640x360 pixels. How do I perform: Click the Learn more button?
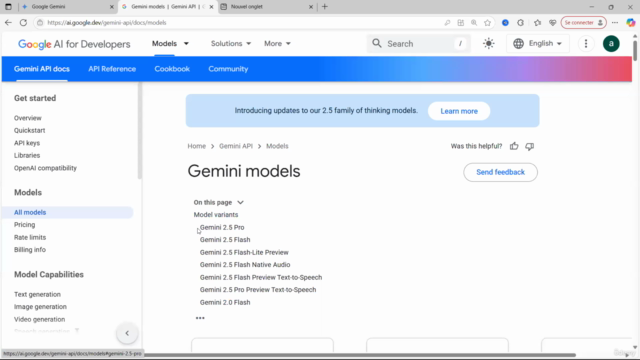(459, 111)
